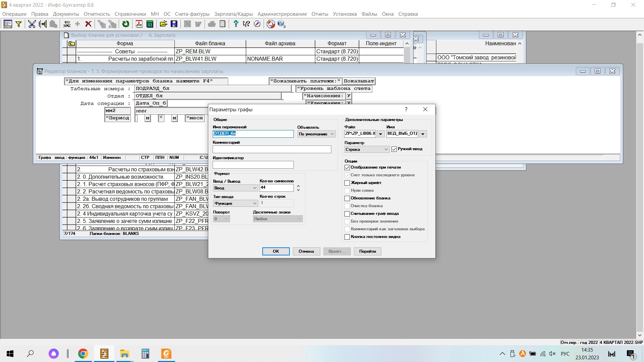Open File Explorer from the taskbar
The width and height of the screenshot is (644, 362).
tap(124, 354)
